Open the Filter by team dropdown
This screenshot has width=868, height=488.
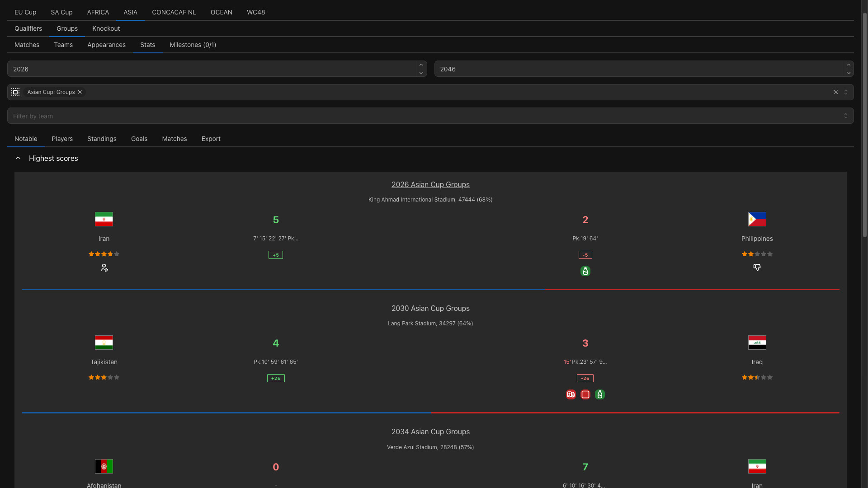coord(846,116)
